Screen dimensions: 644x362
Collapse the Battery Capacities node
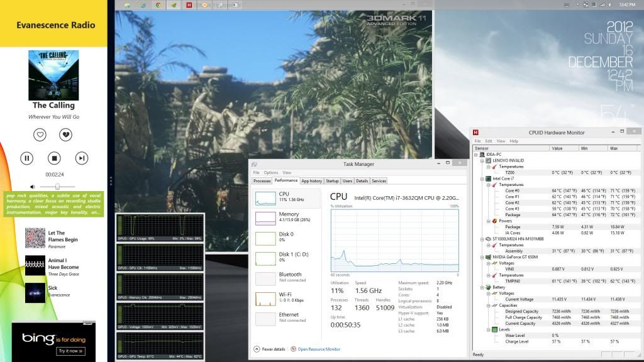tap(488, 306)
